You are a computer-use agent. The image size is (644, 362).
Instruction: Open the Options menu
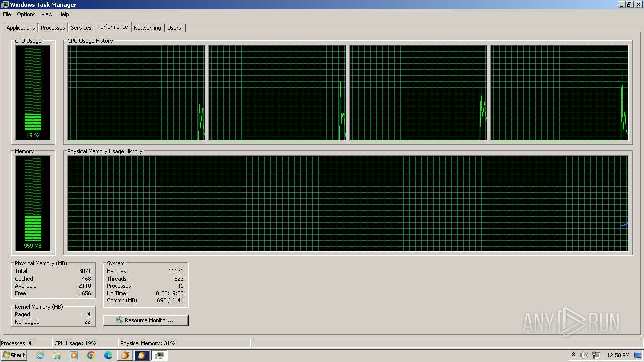[x=26, y=14]
